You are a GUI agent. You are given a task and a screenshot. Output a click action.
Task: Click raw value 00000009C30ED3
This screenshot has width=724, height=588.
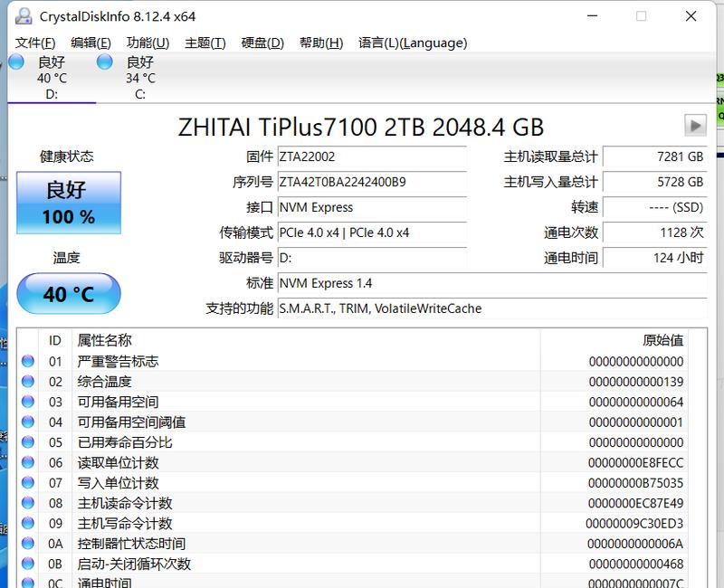coord(634,524)
